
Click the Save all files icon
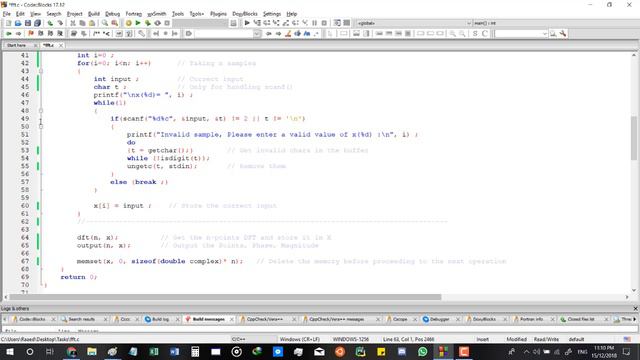coord(38,23)
